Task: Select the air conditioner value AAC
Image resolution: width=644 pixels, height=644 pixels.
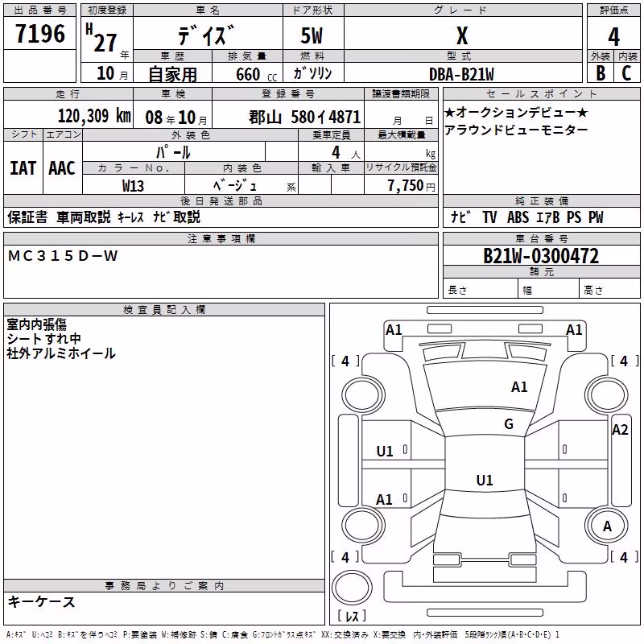Action: 62,168
